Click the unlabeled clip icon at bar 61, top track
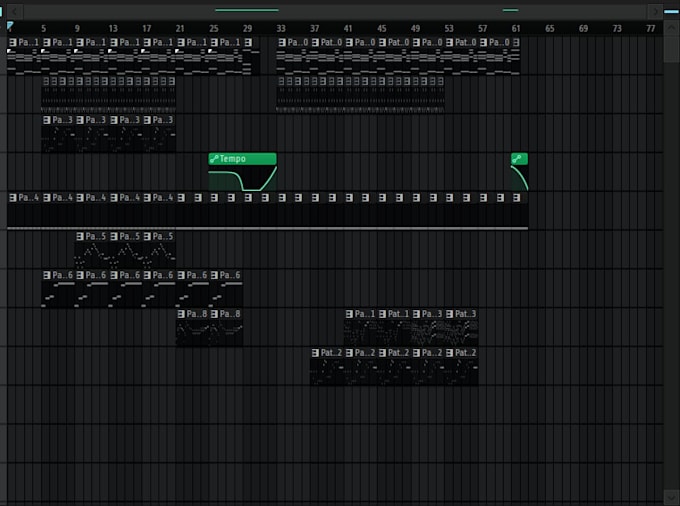Viewport: 680px width, 506px height. point(516,42)
